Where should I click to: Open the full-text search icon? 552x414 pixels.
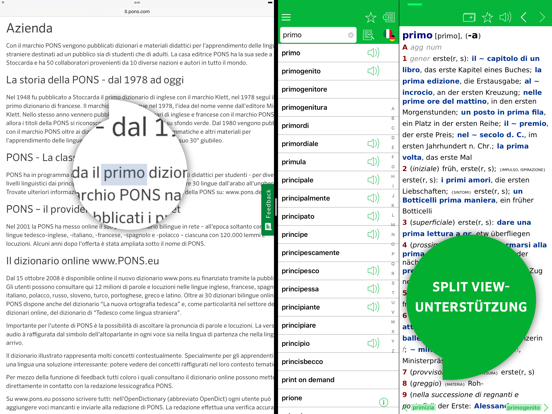point(368,35)
